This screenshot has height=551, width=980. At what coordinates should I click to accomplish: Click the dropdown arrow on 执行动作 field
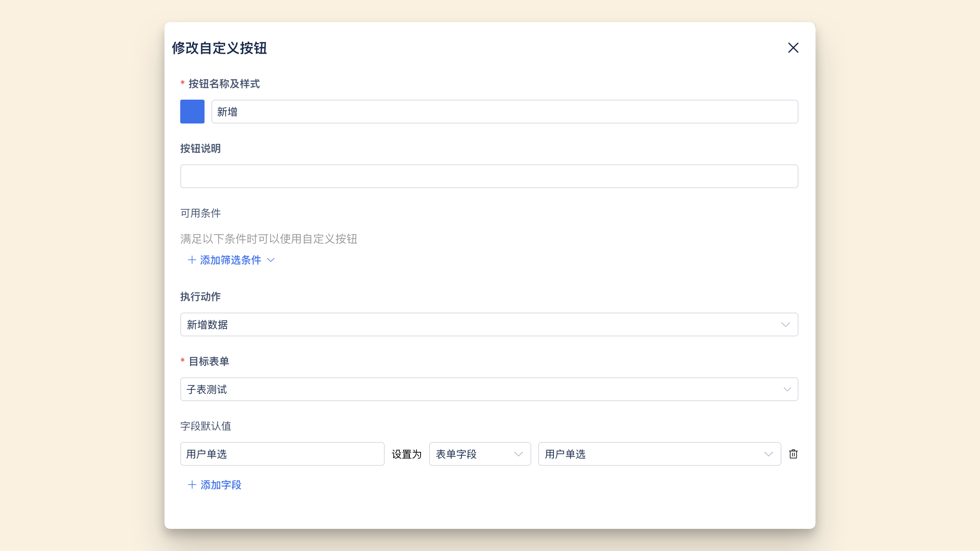pyautogui.click(x=785, y=324)
